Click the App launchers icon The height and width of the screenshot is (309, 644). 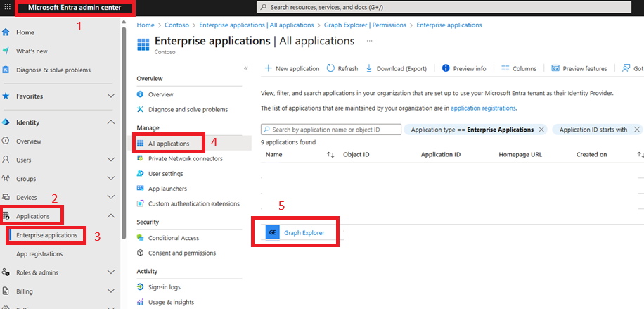(x=140, y=189)
